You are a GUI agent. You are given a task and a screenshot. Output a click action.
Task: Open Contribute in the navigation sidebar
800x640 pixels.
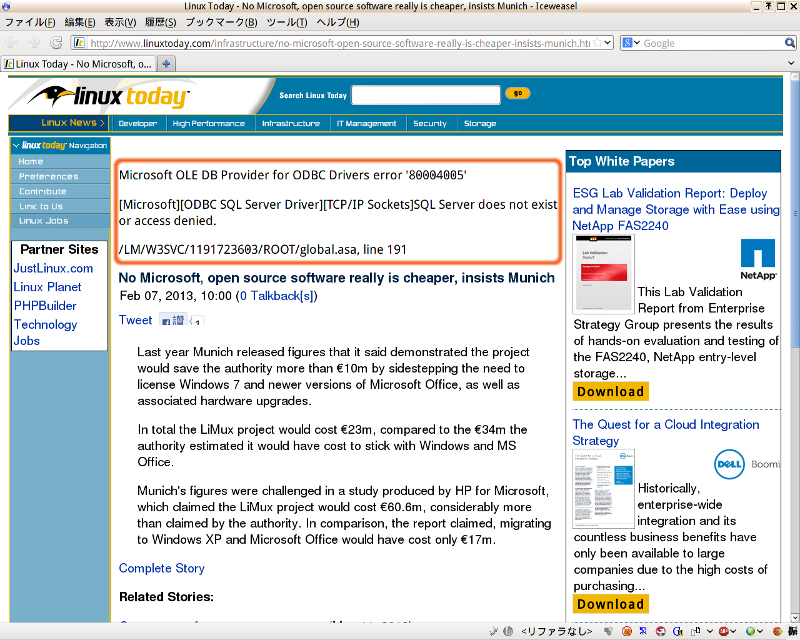pyautogui.click(x=43, y=191)
